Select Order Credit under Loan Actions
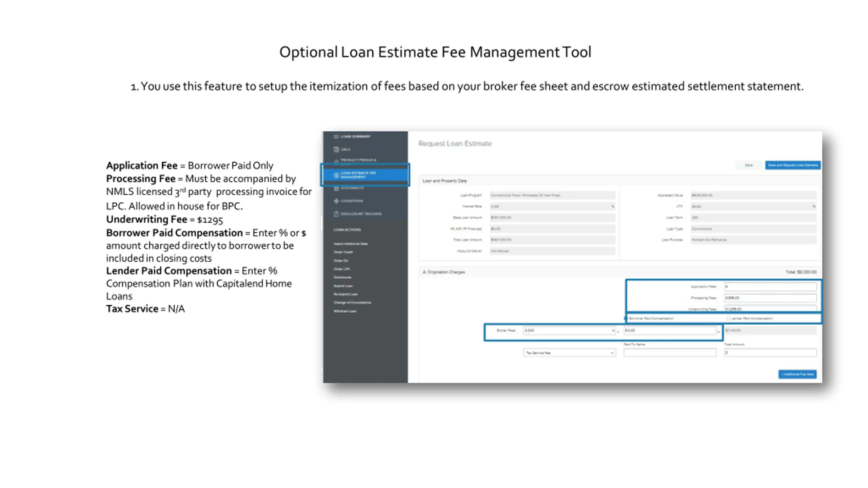The width and height of the screenshot is (868, 488). (343, 252)
